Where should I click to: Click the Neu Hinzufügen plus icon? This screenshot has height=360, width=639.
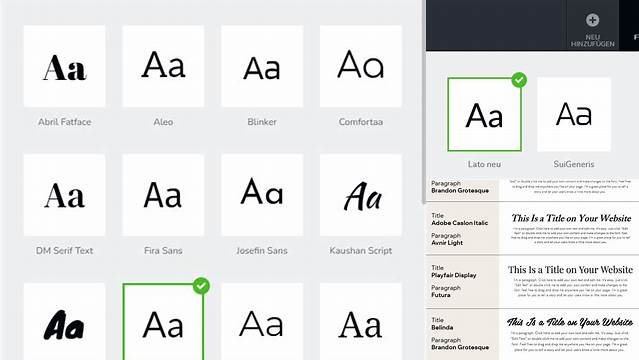point(593,20)
